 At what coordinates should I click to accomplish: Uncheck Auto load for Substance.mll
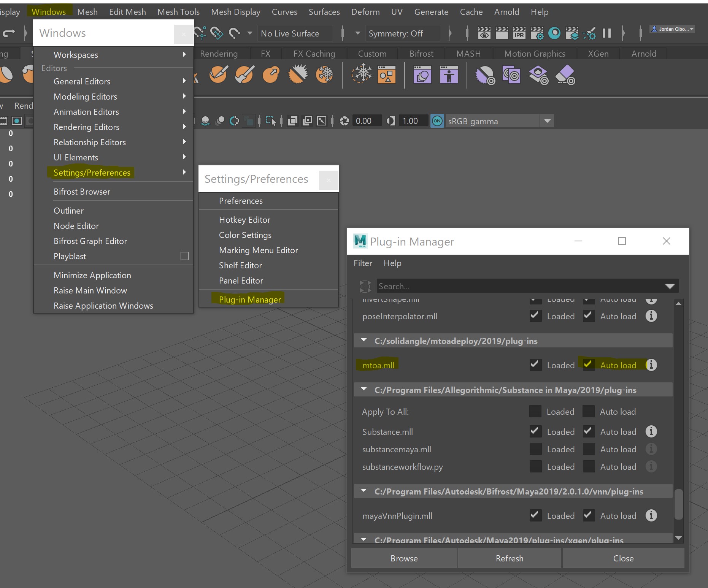coord(589,431)
